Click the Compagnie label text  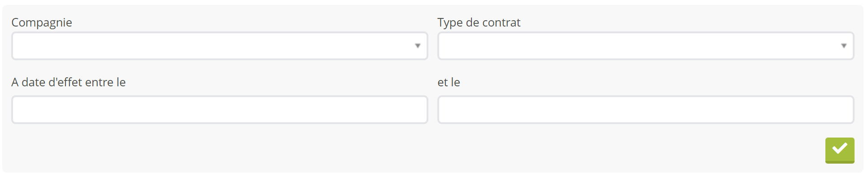coord(42,22)
